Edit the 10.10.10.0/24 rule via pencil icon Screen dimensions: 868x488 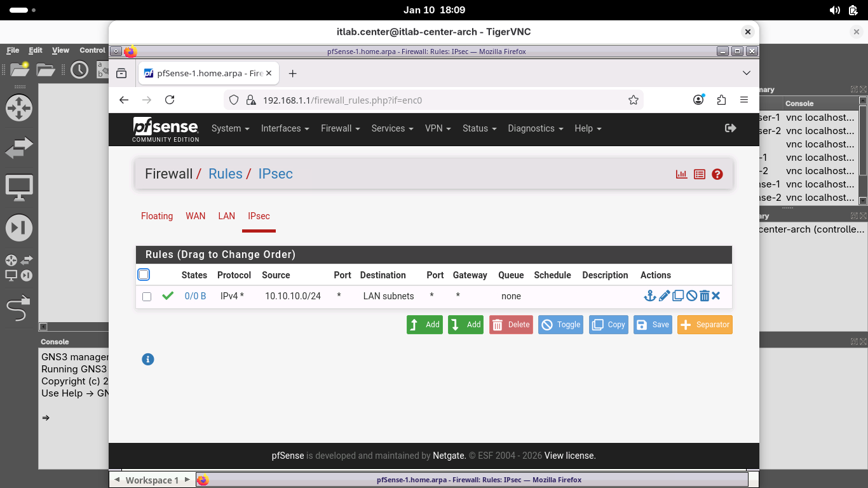pos(664,296)
